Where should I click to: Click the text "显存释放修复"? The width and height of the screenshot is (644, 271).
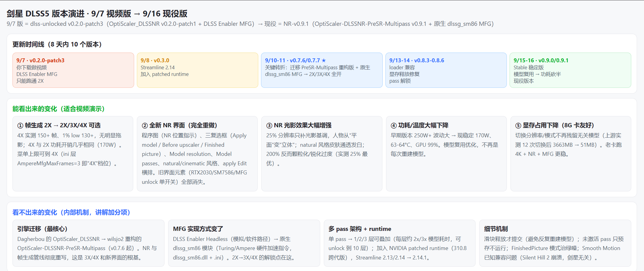click(405, 74)
